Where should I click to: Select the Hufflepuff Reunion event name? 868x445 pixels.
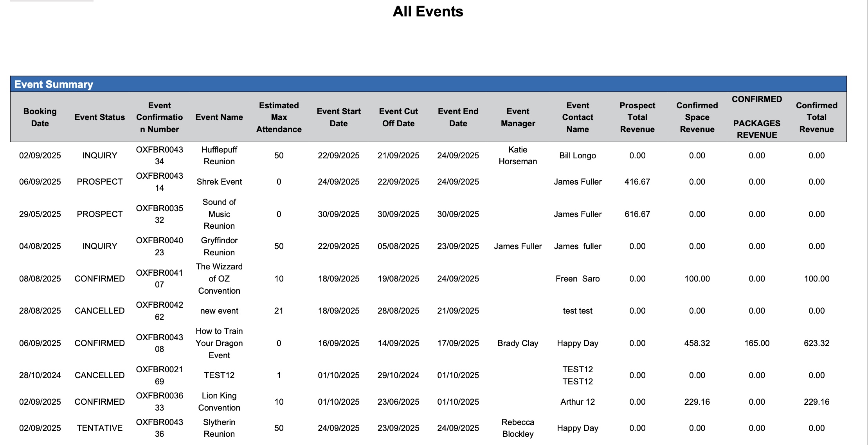(x=219, y=156)
